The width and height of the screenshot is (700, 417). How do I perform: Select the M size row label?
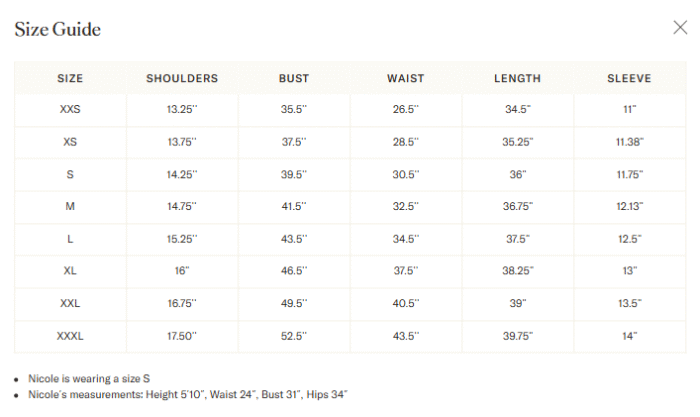click(70, 206)
